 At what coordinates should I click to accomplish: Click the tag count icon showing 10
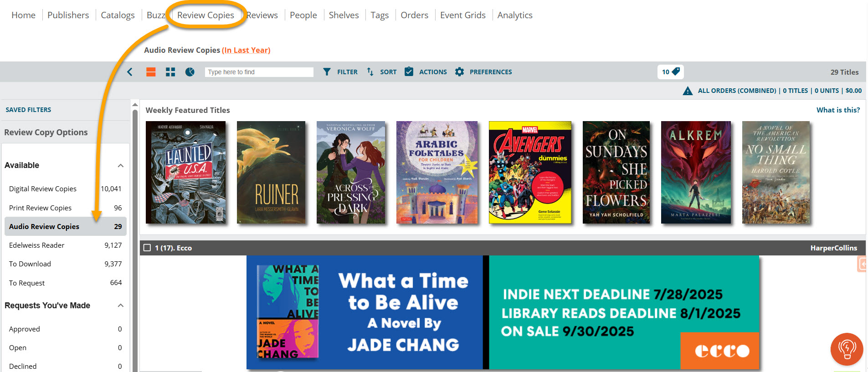click(670, 72)
